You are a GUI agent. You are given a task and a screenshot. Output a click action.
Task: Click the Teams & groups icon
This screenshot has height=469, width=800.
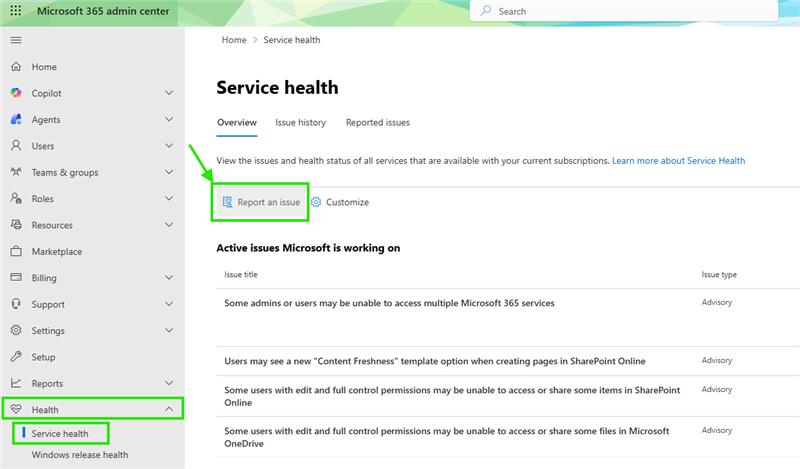click(16, 172)
